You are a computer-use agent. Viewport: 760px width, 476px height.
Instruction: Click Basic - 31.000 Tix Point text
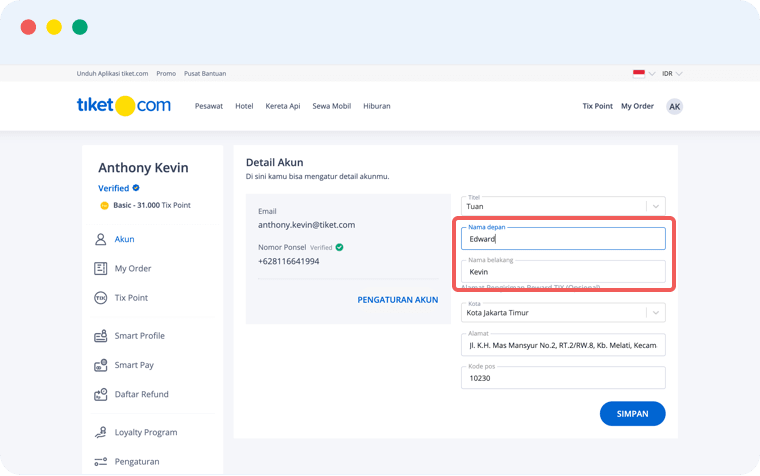[x=152, y=205]
